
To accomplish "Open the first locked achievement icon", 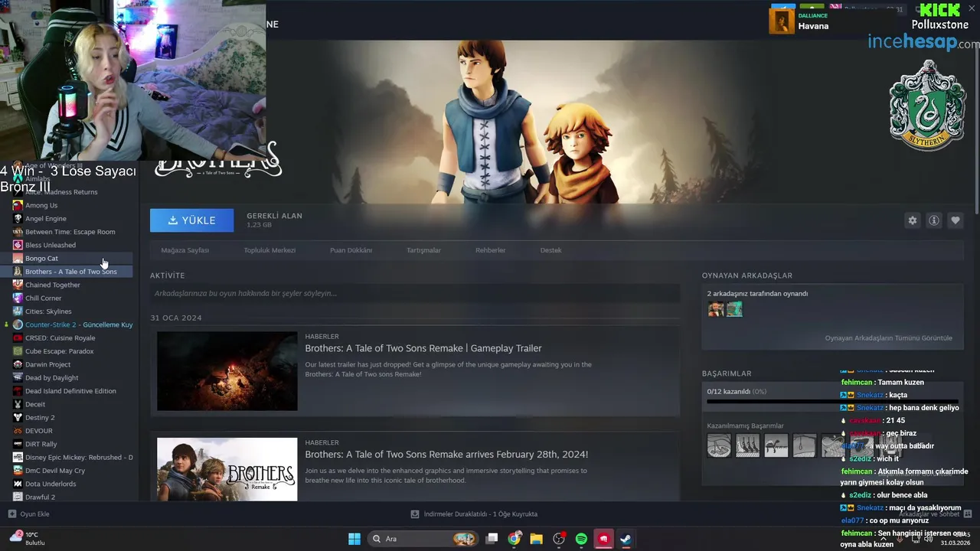I will 719,445.
